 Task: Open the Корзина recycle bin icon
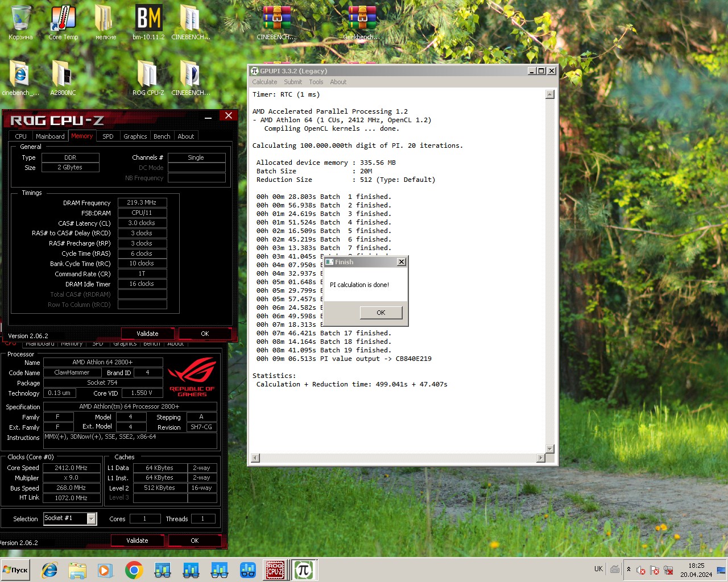pos(20,23)
